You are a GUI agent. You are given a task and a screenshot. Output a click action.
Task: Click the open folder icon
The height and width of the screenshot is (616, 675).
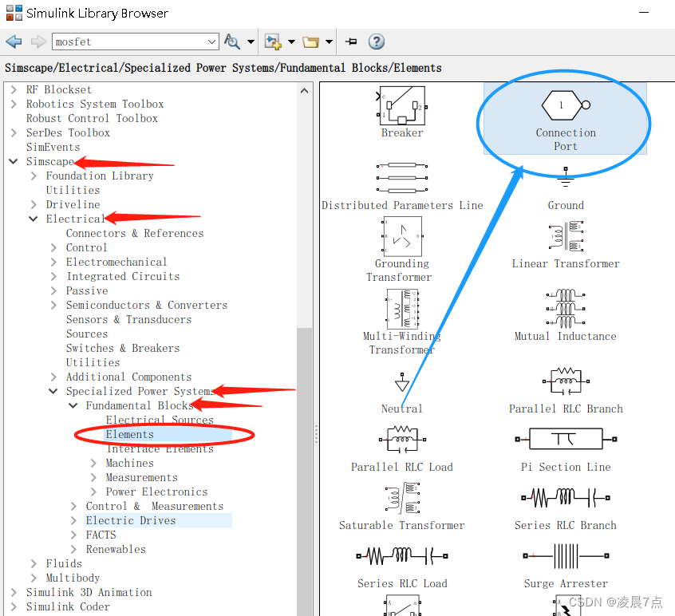click(x=310, y=41)
